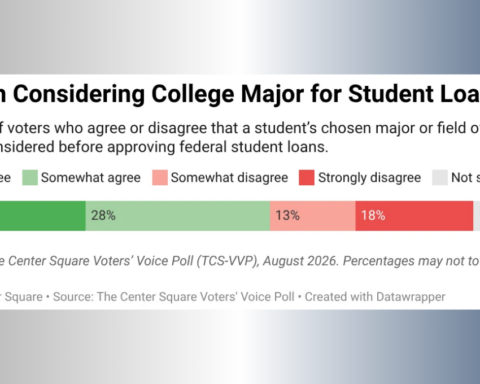480x384 pixels.
Task: Select the dark green Strongly agree bar
Action: click(x=43, y=216)
